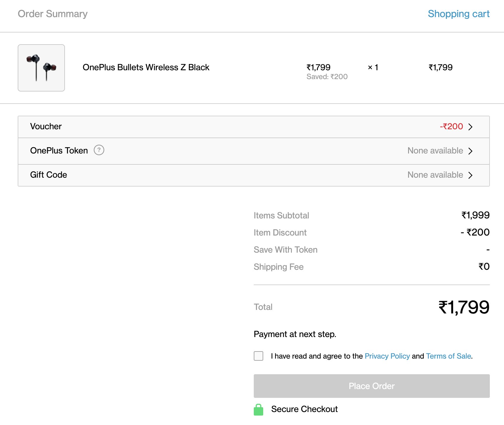This screenshot has height=425, width=504.
Task: Click the Saved: ₹200 text
Action: (327, 77)
